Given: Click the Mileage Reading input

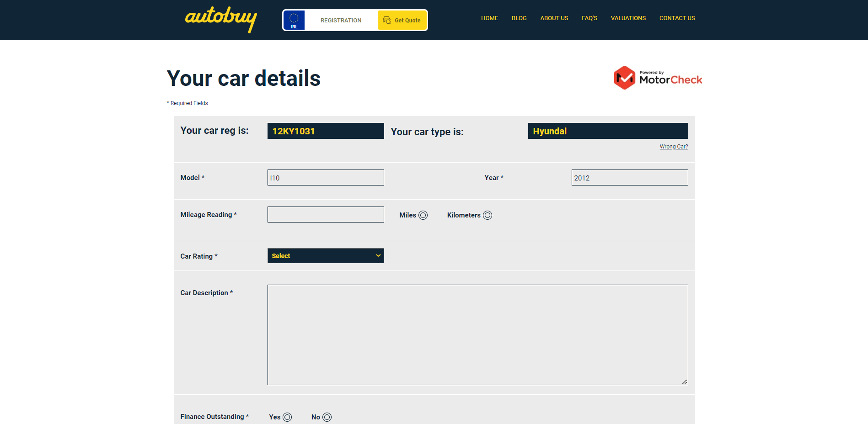Looking at the screenshot, I should (x=326, y=215).
